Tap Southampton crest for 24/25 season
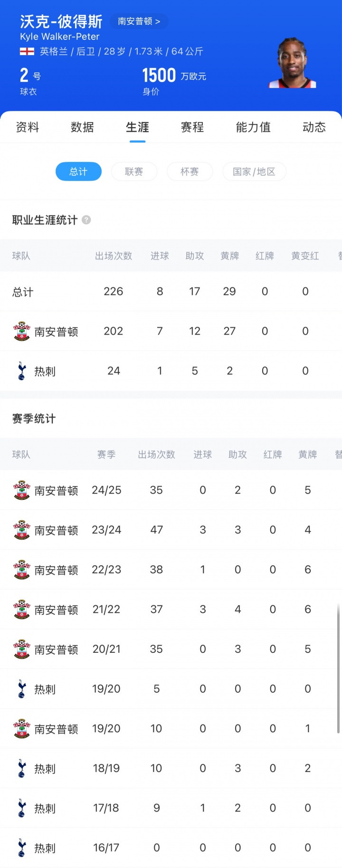342x868 pixels. (22, 490)
